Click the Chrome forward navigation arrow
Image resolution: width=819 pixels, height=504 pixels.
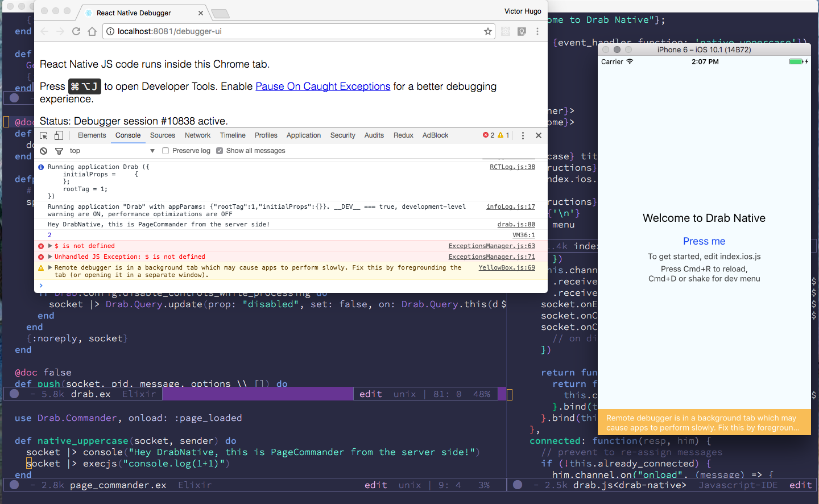coord(60,31)
